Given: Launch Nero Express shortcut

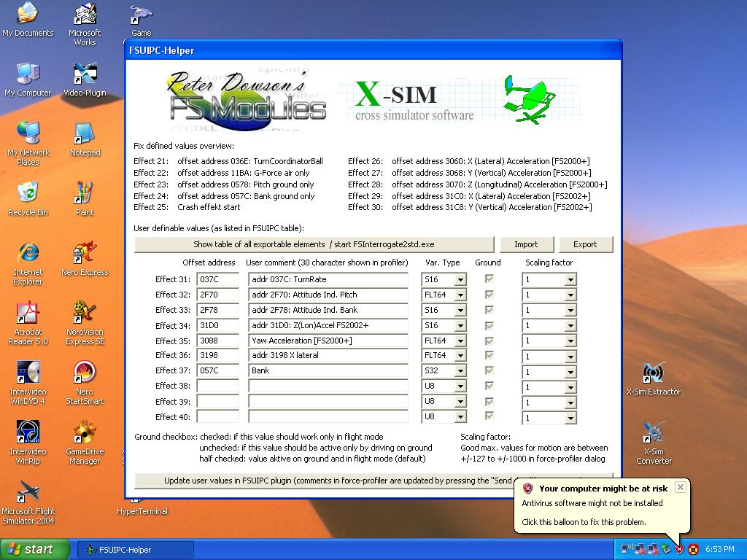Looking at the screenshot, I should (x=85, y=259).
